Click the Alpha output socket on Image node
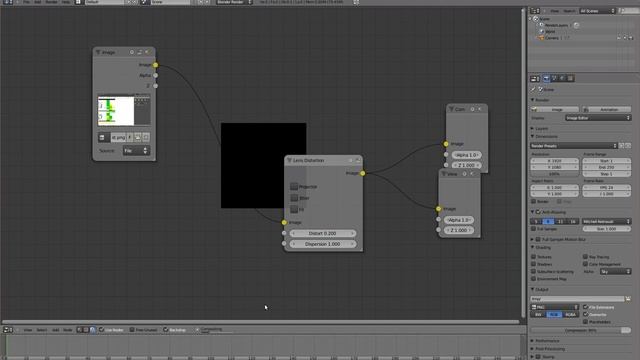Image resolution: width=640 pixels, height=360 pixels. pyautogui.click(x=156, y=75)
